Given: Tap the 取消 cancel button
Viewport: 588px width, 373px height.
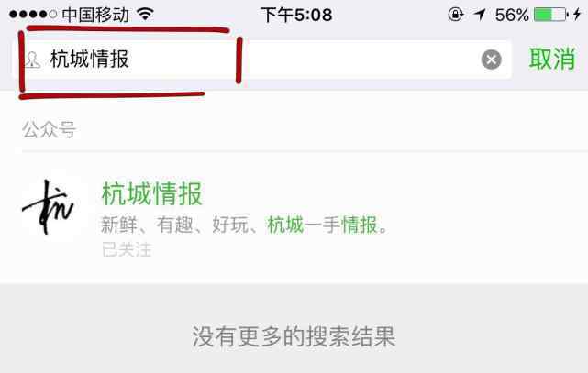Looking at the screenshot, I should (x=552, y=60).
